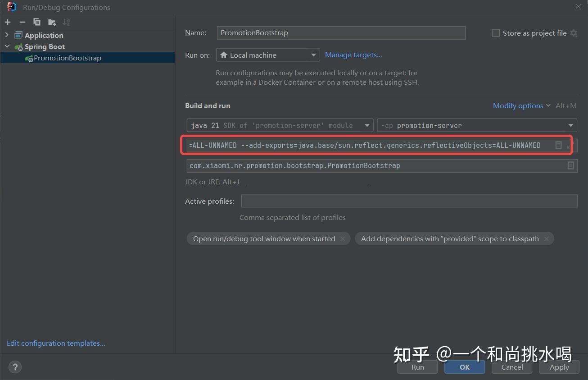The width and height of the screenshot is (588, 380).
Task: Click Edit configuration templates
Action: (x=56, y=343)
